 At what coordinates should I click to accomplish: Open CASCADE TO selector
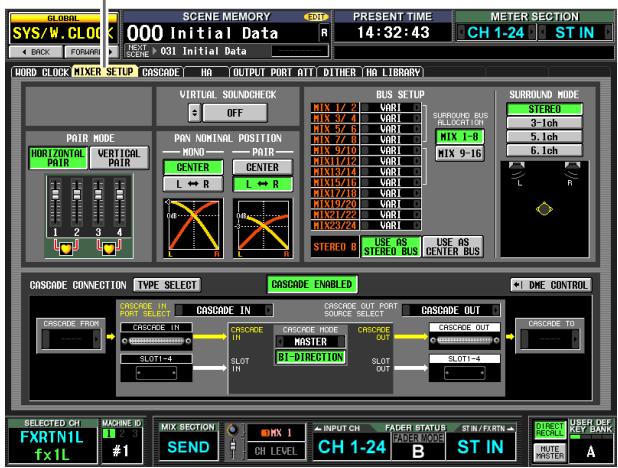(x=550, y=339)
